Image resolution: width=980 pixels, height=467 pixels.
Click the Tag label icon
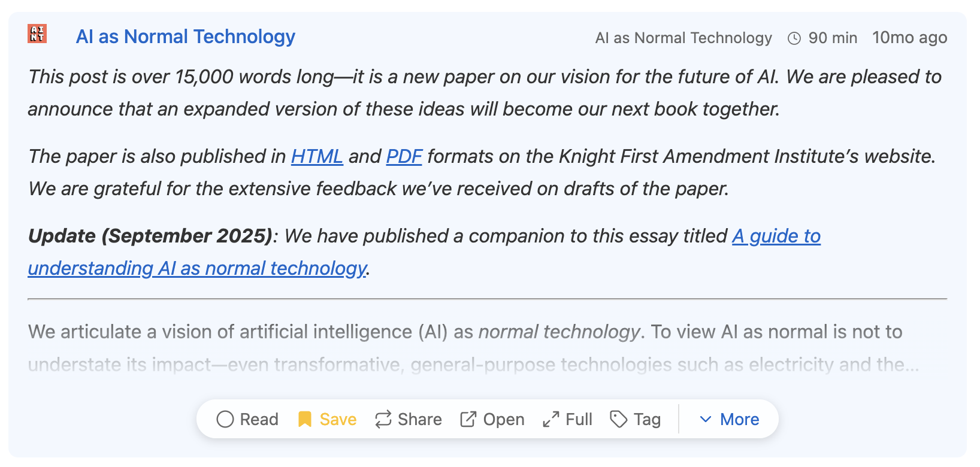(x=618, y=419)
